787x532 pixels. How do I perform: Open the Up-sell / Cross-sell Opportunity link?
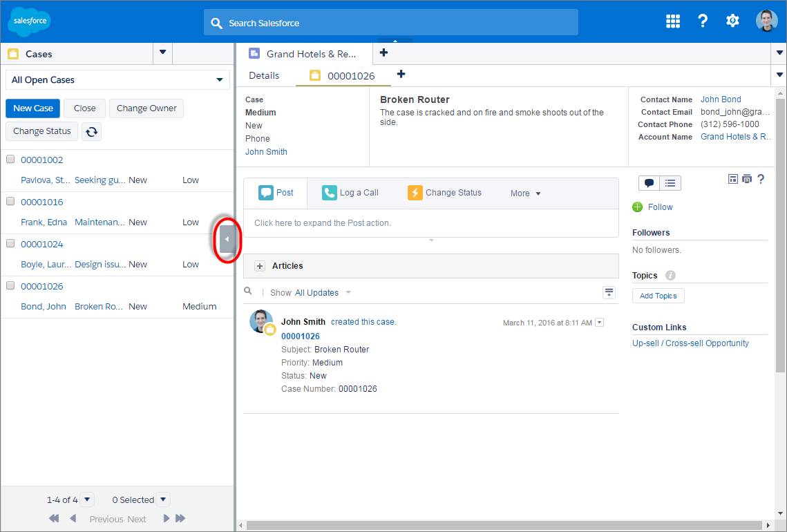690,343
